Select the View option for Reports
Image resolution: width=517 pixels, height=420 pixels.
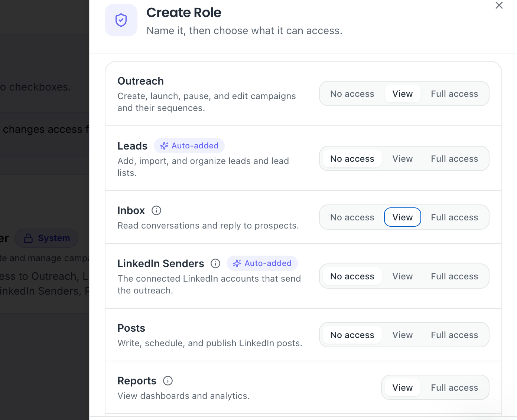point(403,388)
